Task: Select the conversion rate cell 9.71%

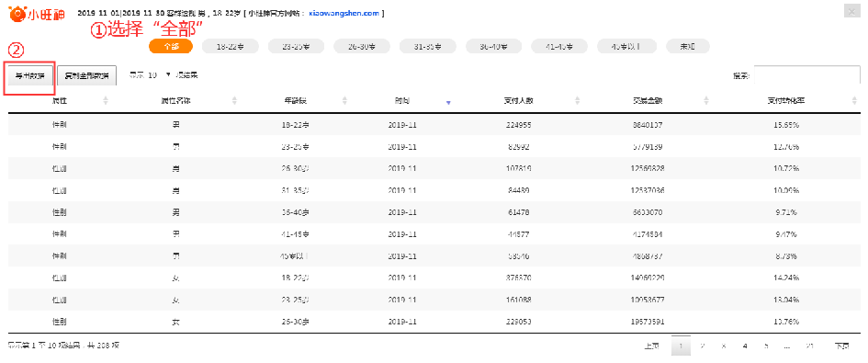Action: [x=785, y=212]
